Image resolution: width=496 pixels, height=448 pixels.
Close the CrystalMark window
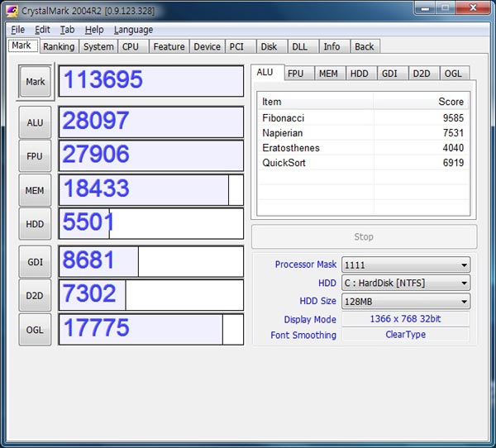[473, 8]
